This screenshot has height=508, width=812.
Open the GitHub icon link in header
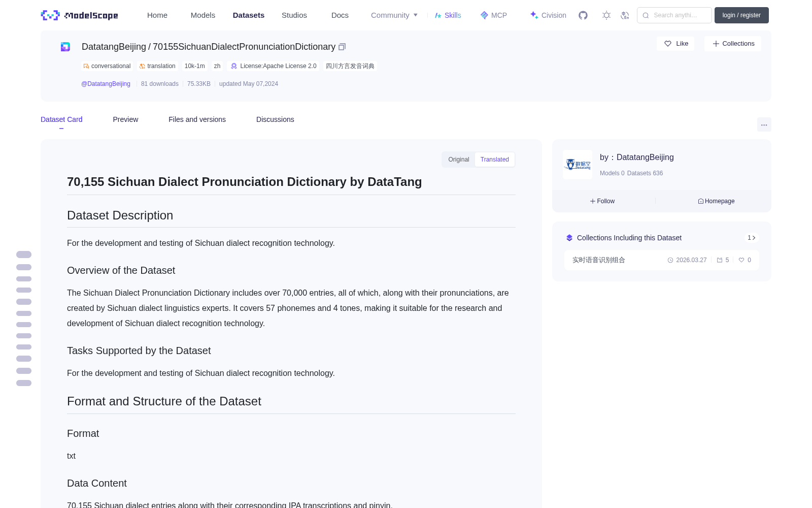[x=583, y=15]
